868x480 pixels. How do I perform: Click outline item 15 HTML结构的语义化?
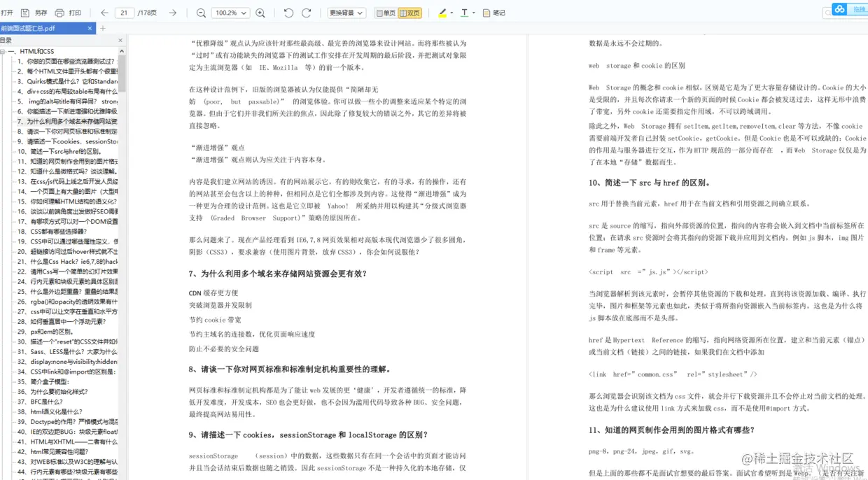click(x=67, y=202)
